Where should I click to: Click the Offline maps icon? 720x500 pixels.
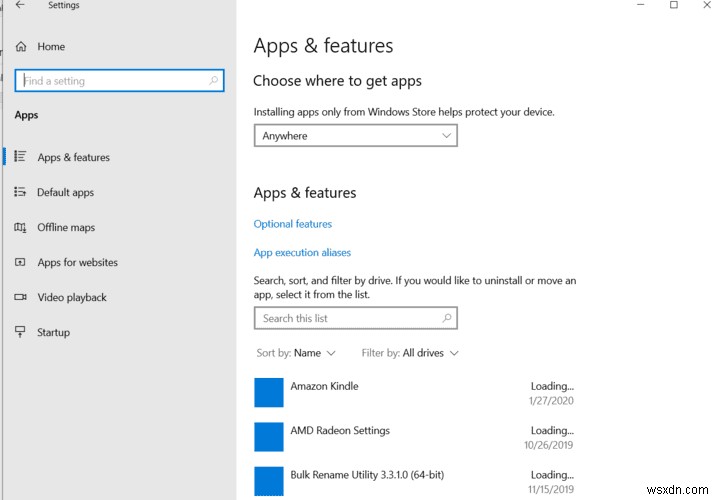[20, 227]
